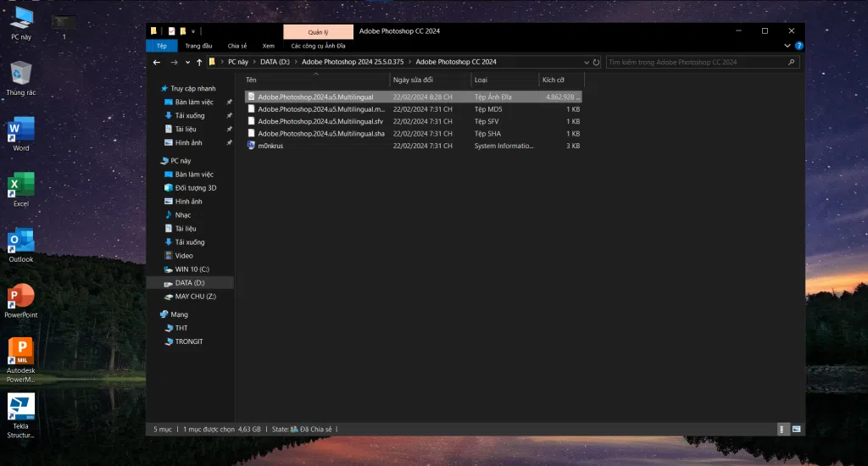
Task: Go up one folder level
Action: click(x=199, y=62)
